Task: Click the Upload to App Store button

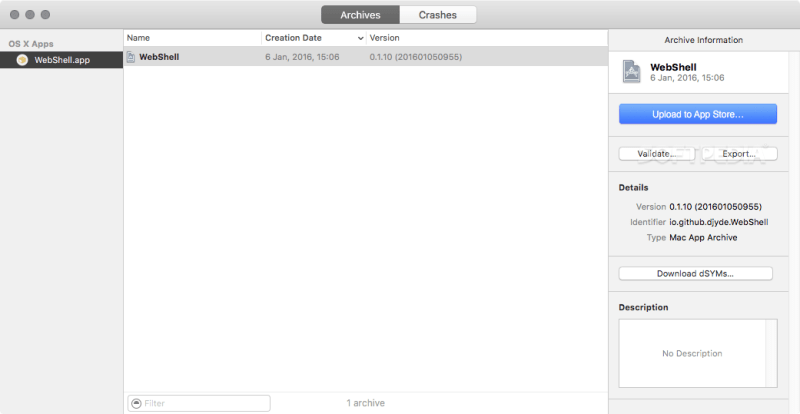Action: pyautogui.click(x=697, y=114)
